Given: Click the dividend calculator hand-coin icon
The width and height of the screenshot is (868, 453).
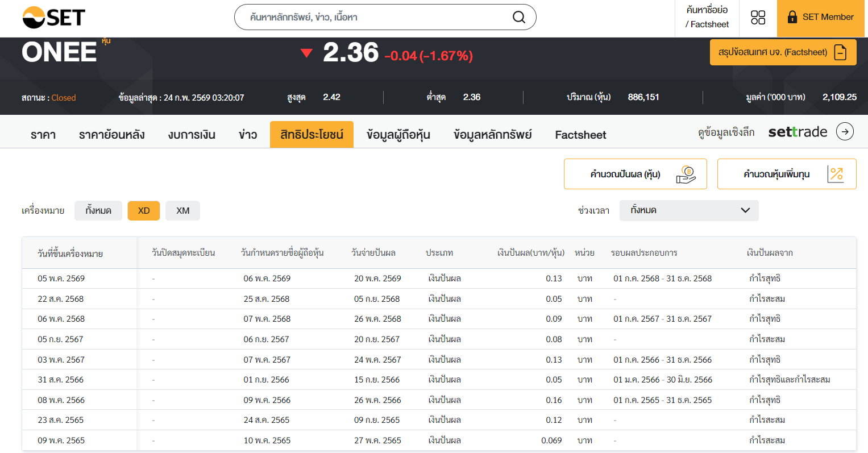Looking at the screenshot, I should pyautogui.click(x=686, y=174).
